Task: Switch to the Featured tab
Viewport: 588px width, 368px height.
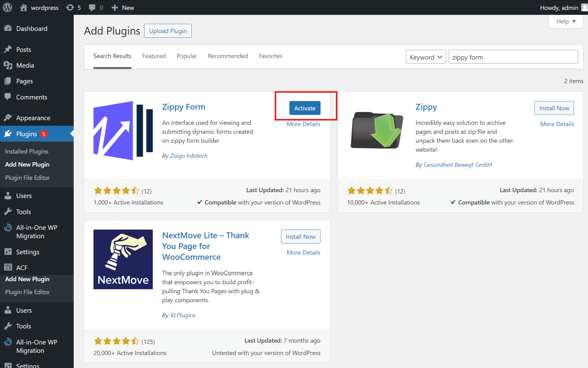Action: (154, 56)
